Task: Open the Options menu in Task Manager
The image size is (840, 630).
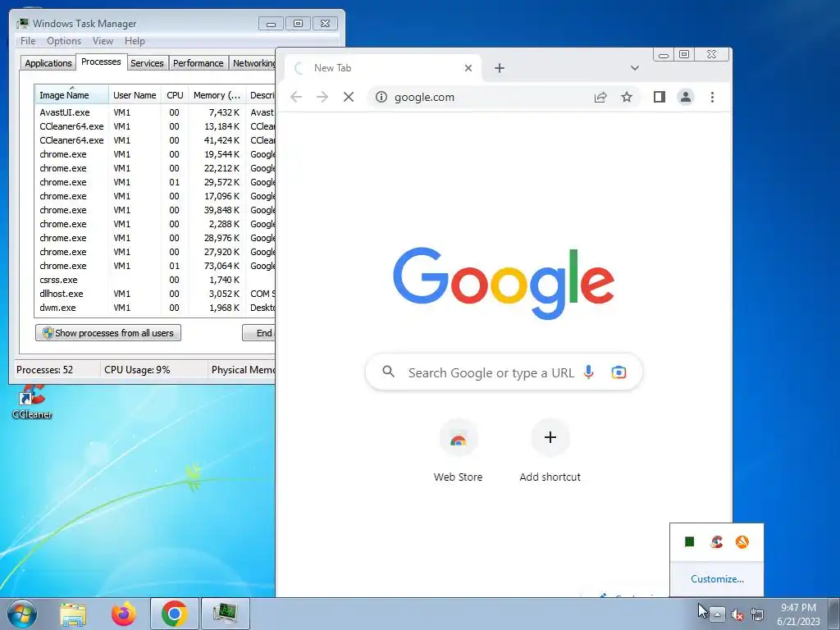Action: point(64,41)
